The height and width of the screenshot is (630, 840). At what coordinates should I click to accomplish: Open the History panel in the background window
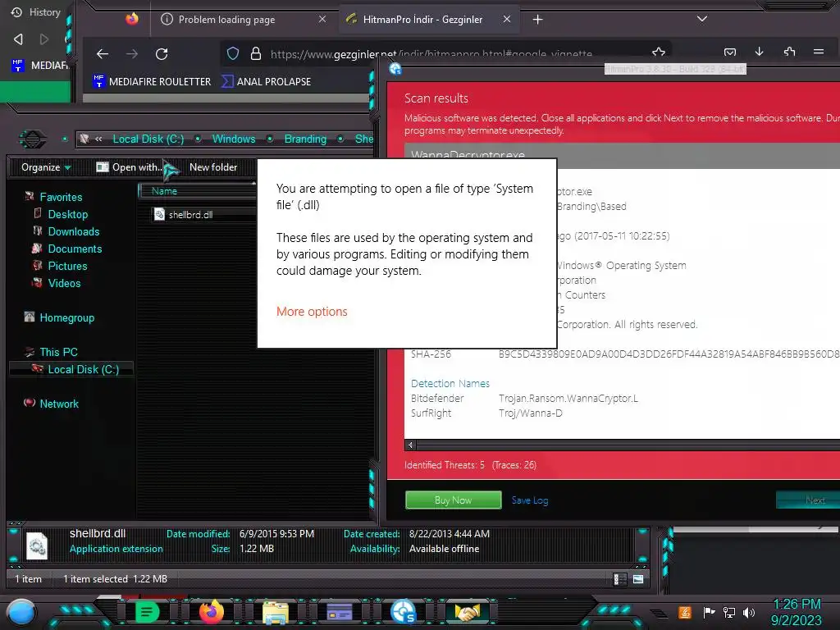[36, 11]
